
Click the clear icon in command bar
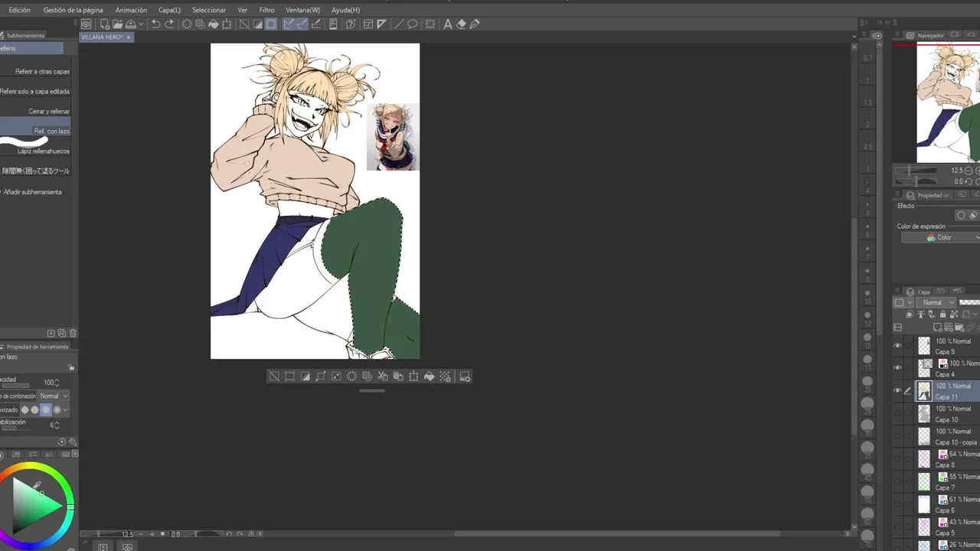point(188,24)
